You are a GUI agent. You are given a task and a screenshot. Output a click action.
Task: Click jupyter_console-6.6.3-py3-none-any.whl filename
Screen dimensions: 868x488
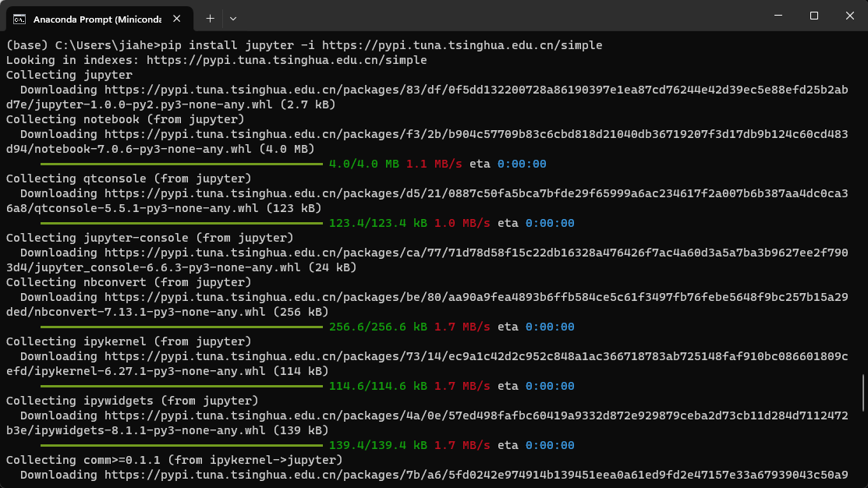[x=167, y=268]
